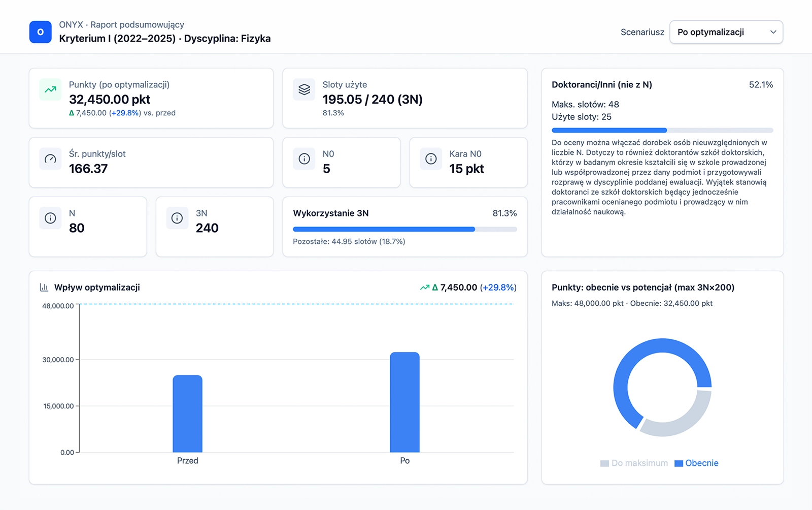Screen dimensions: 812x510
Task: Click the info icon in the N0 card
Action: [x=304, y=159]
